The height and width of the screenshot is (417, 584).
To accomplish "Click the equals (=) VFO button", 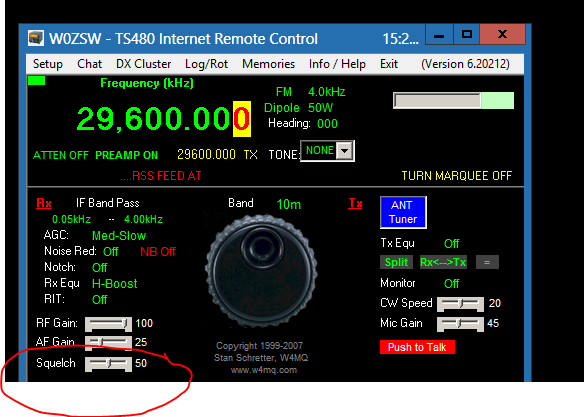I will click(x=487, y=262).
